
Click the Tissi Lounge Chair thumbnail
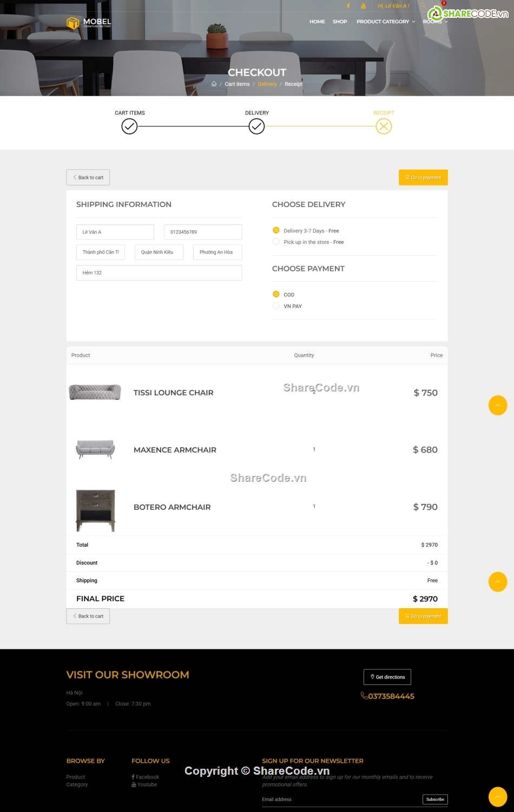click(x=95, y=392)
